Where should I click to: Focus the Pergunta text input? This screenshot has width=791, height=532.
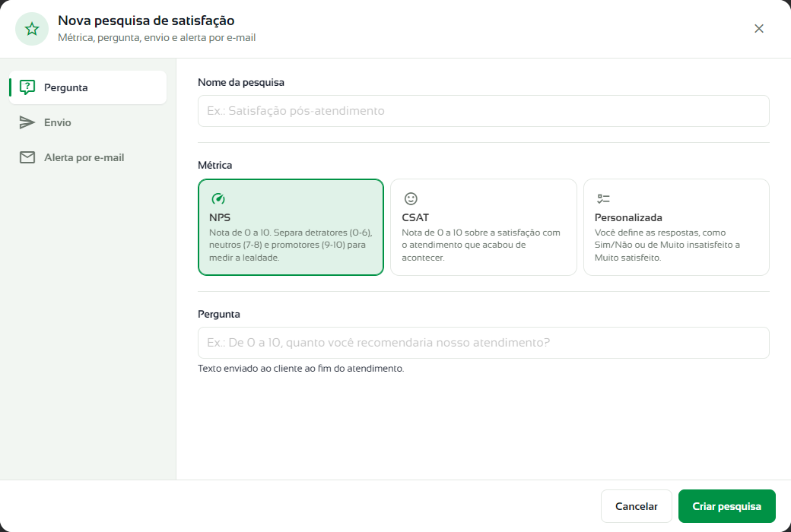pos(483,343)
